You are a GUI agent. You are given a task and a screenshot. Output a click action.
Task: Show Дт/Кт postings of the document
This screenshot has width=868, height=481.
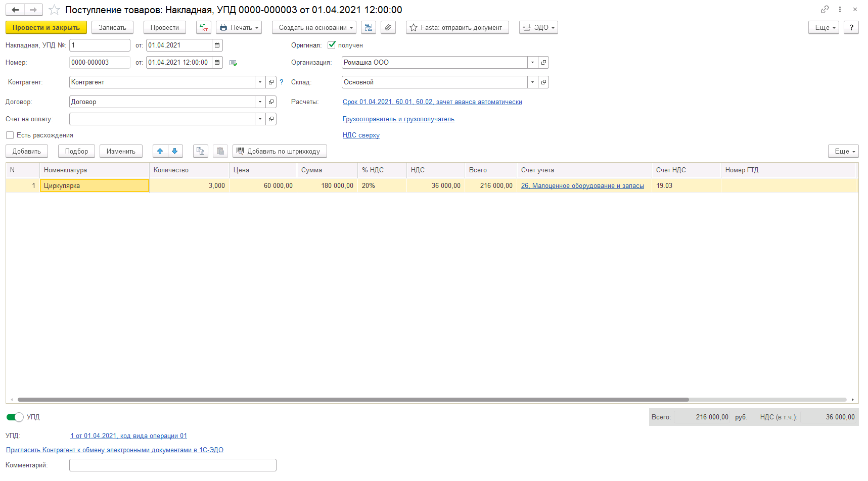pyautogui.click(x=204, y=27)
